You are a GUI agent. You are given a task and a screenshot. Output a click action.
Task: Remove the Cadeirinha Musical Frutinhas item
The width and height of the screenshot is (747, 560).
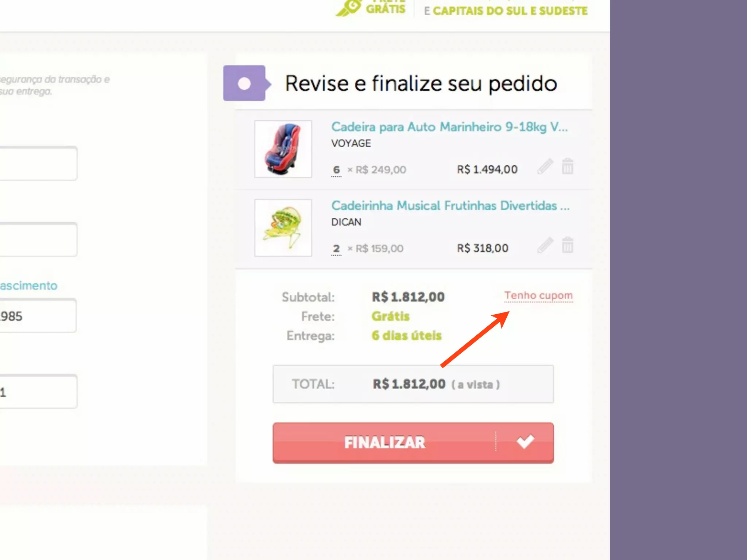coord(568,245)
